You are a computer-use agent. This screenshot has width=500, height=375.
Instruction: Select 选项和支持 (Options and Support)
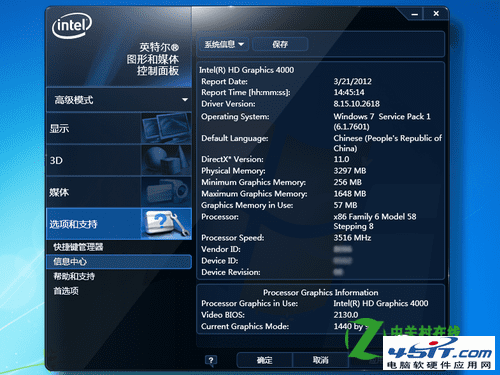(119, 224)
